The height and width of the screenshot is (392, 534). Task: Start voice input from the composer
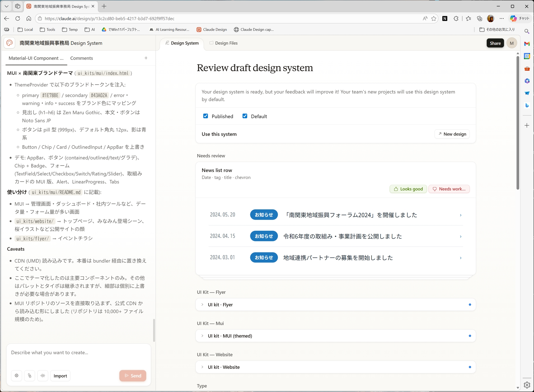click(x=43, y=376)
